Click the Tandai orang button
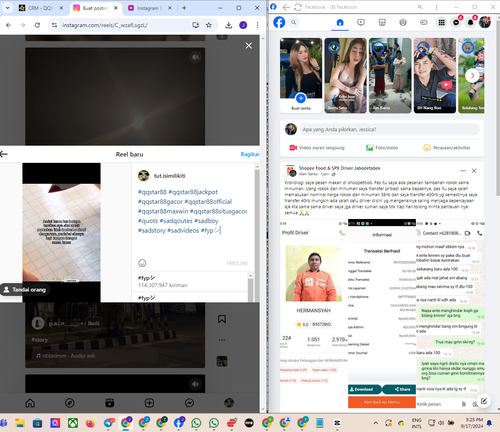The image size is (500, 432). tap(25, 290)
